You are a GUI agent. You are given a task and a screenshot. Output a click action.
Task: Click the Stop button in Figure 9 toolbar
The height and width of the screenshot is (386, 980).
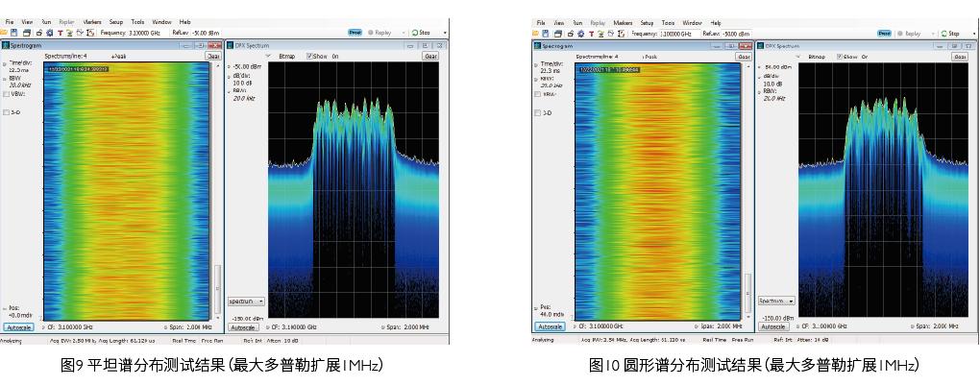click(421, 33)
